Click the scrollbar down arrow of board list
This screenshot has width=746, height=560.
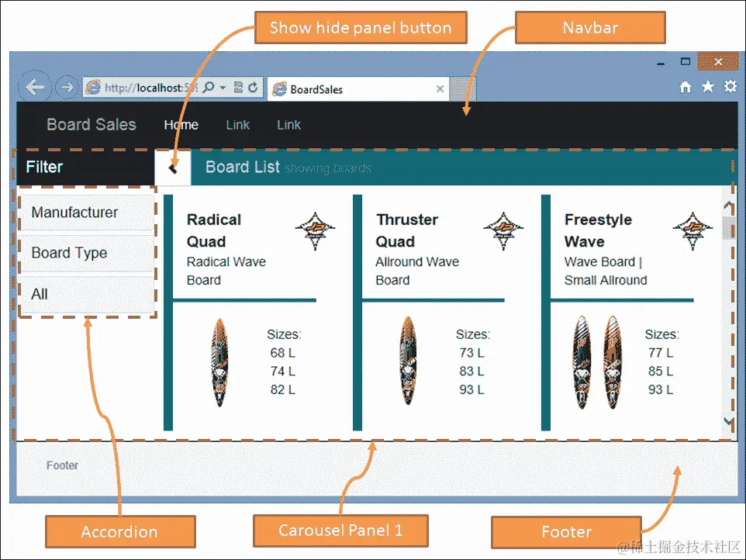pos(728,421)
